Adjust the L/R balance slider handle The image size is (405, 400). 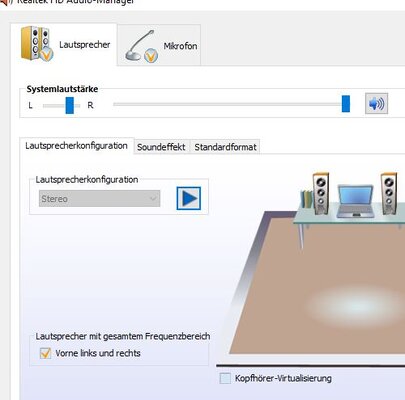coord(69,105)
